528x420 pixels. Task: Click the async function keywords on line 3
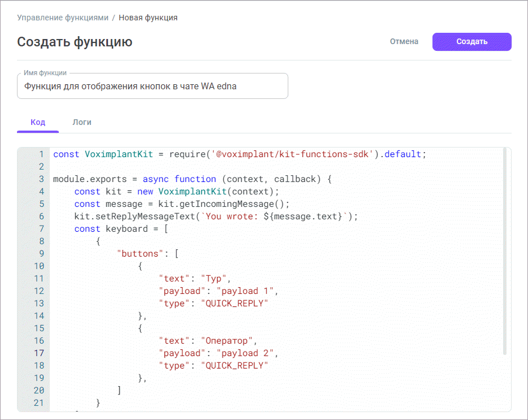[x=179, y=179]
